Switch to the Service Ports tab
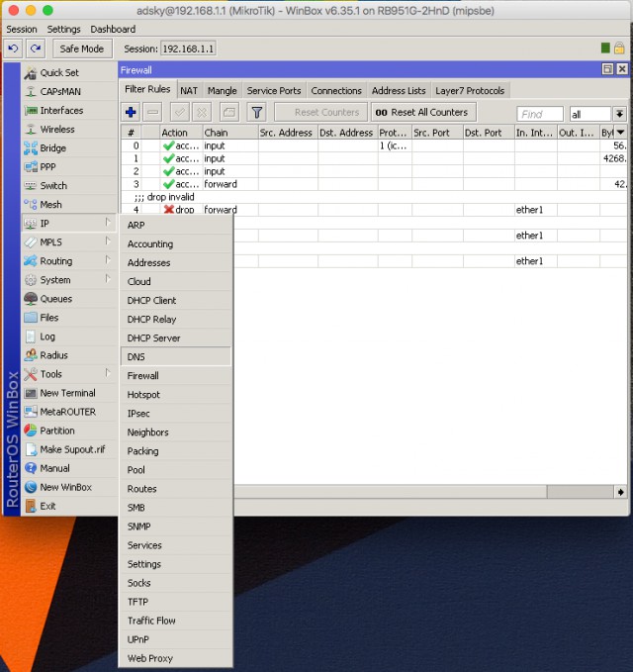This screenshot has height=672, width=633. 274,91
